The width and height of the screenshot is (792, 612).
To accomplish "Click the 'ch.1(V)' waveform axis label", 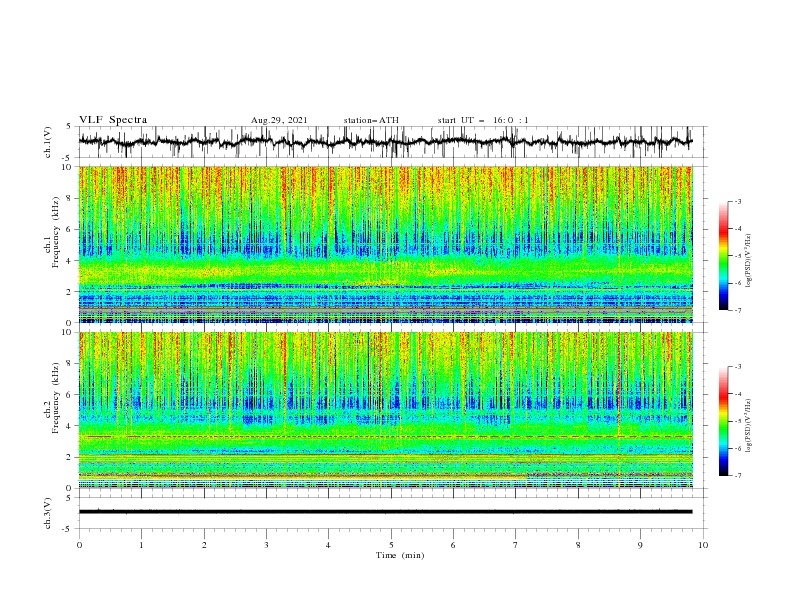I will (x=48, y=142).
